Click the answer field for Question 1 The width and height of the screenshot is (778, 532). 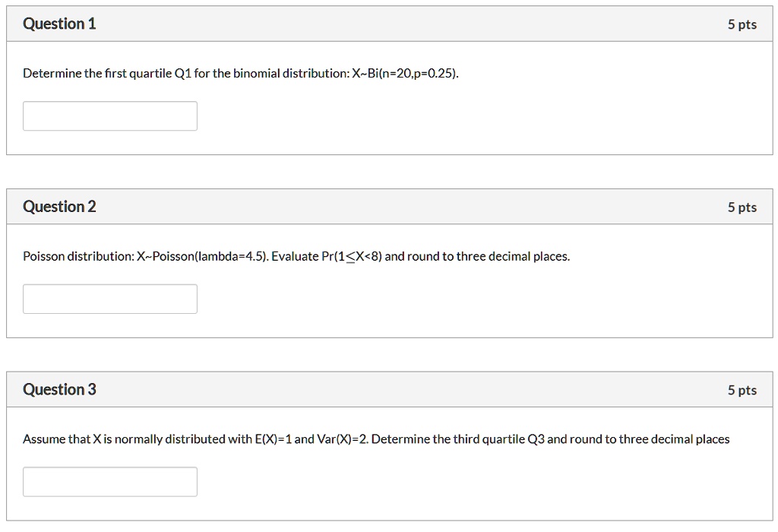click(x=110, y=116)
